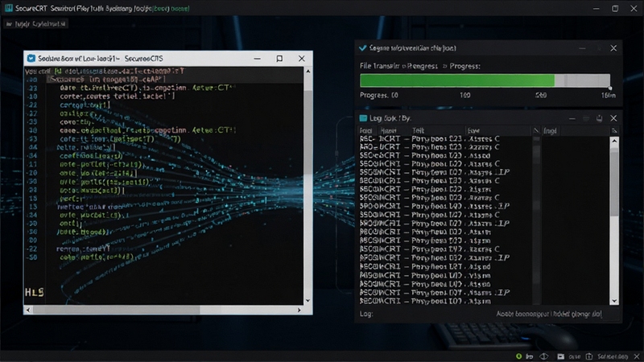Click the terminal vertical scrollbar down arrow
The image size is (644, 362).
coord(308,300)
